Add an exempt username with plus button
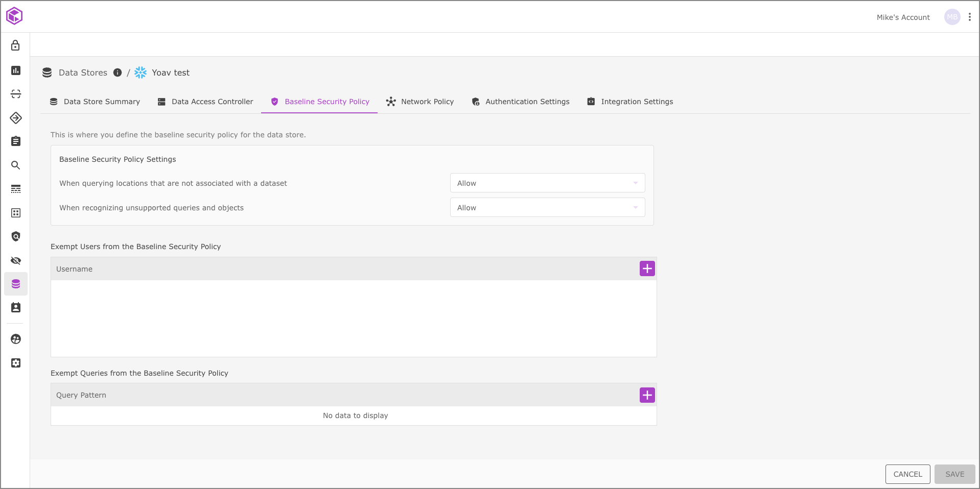Viewport: 980px width, 489px height. (x=647, y=269)
